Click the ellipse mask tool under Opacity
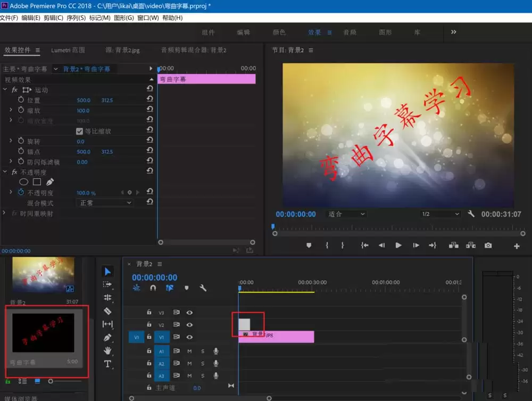532x401 pixels. coord(24,182)
